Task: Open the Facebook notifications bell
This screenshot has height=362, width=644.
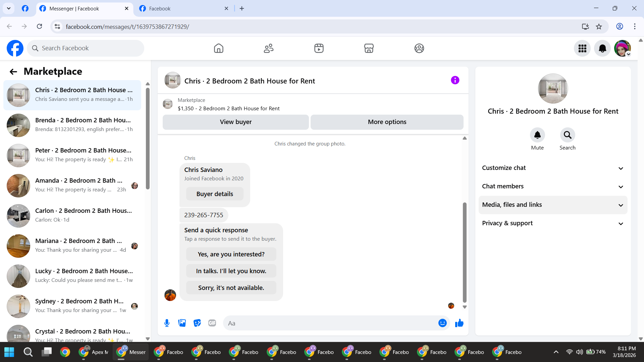Action: (602, 49)
